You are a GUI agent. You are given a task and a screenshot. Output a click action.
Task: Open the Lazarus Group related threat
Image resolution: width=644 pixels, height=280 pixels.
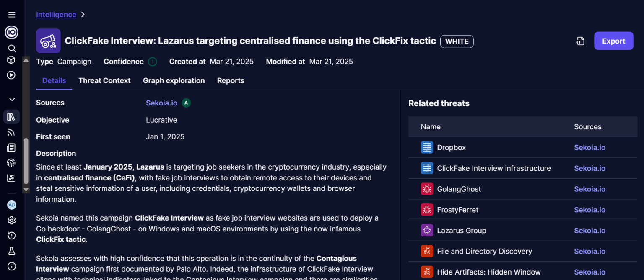click(x=461, y=231)
